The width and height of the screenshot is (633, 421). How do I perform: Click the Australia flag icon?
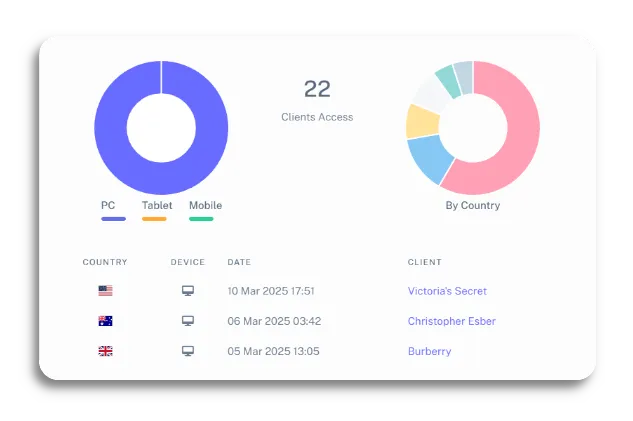105,321
